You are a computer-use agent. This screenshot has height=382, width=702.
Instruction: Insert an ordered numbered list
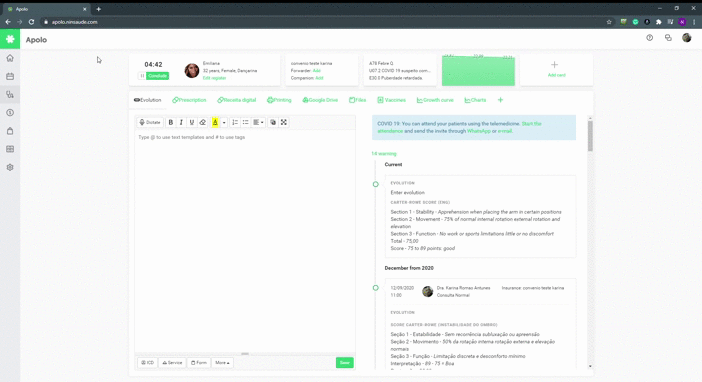point(235,122)
